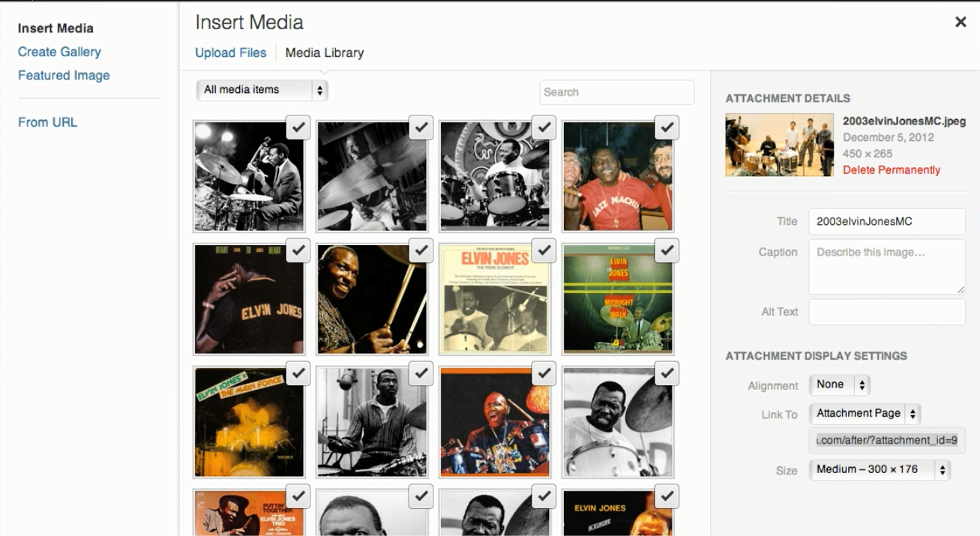Open Create Gallery in the sidebar

click(x=59, y=52)
